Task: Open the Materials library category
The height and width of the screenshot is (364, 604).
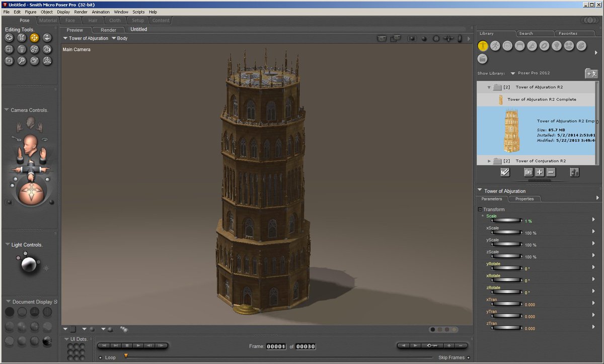Action: [x=581, y=46]
